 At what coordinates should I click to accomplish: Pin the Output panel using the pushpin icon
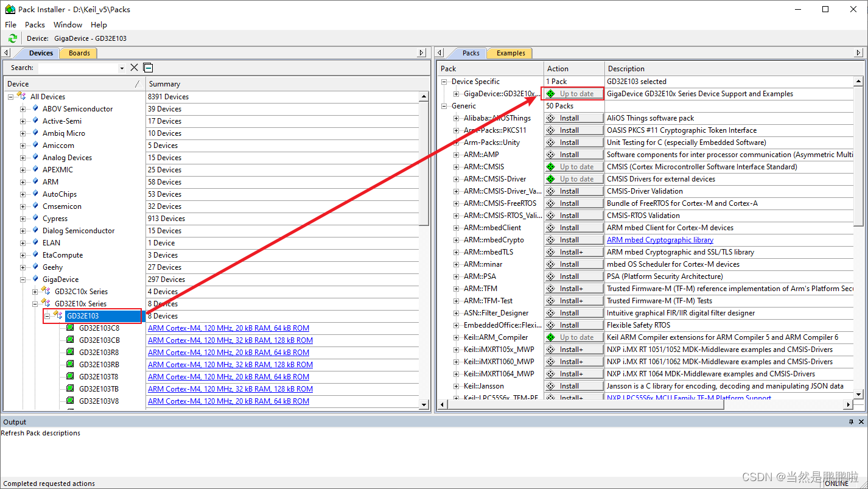tap(851, 421)
